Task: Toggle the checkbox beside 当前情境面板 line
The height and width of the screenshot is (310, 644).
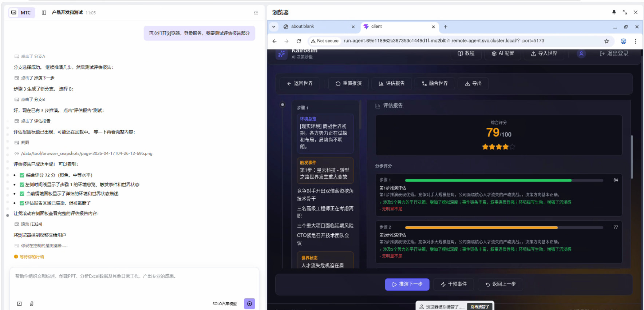Action: tap(22, 194)
